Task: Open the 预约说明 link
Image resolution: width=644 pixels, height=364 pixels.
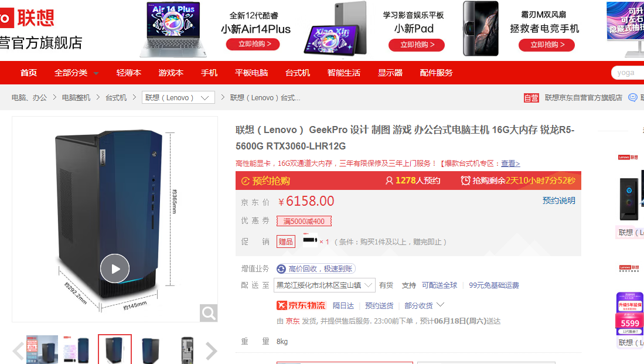Action: tap(558, 200)
